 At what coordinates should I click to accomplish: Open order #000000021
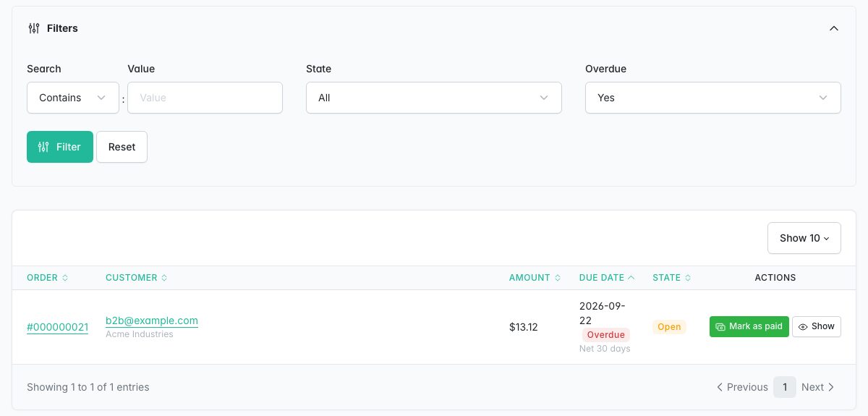(x=57, y=327)
